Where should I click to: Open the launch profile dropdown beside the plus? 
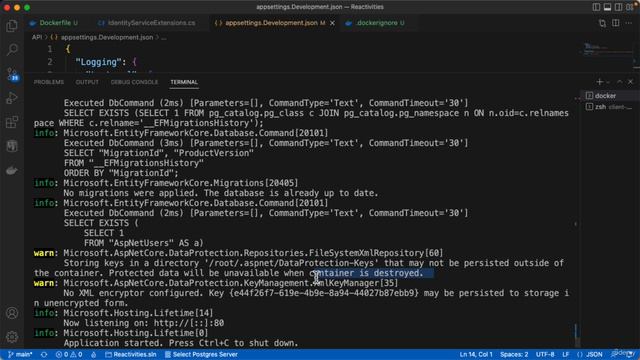click(x=608, y=82)
